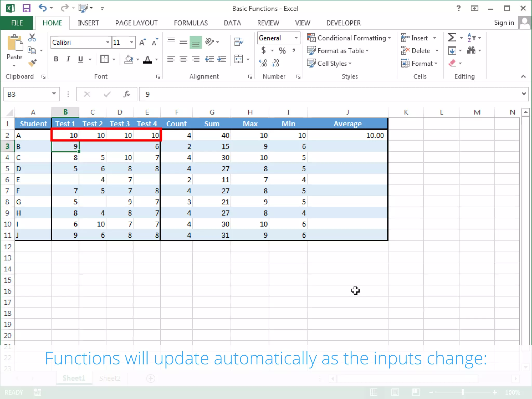Open Font dialog launcher
532x399 pixels.
[158, 77]
